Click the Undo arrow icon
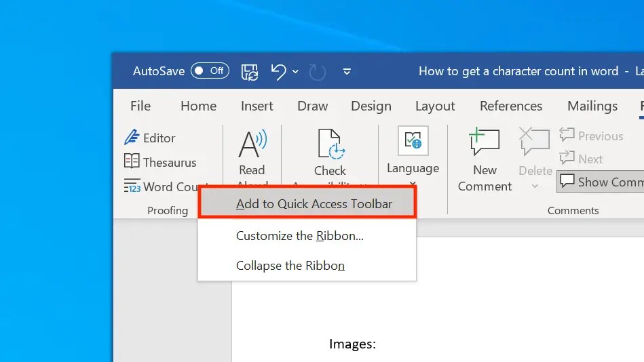 278,72
